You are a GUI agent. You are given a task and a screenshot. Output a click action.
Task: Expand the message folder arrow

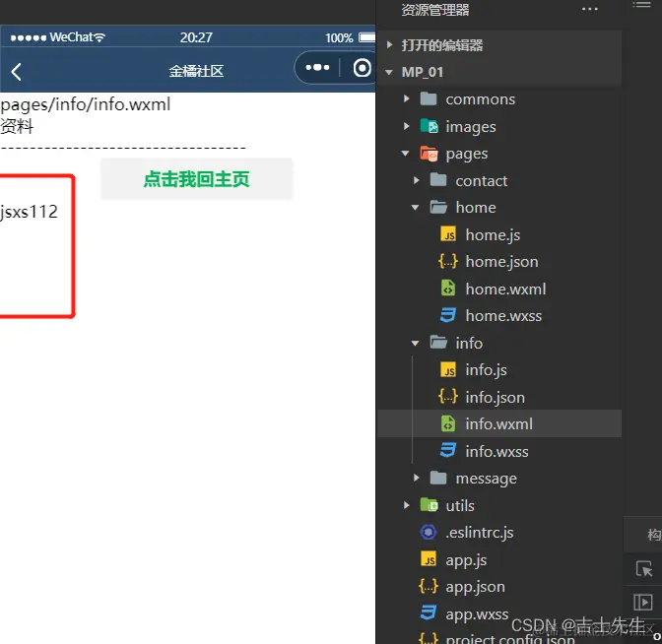pos(417,478)
